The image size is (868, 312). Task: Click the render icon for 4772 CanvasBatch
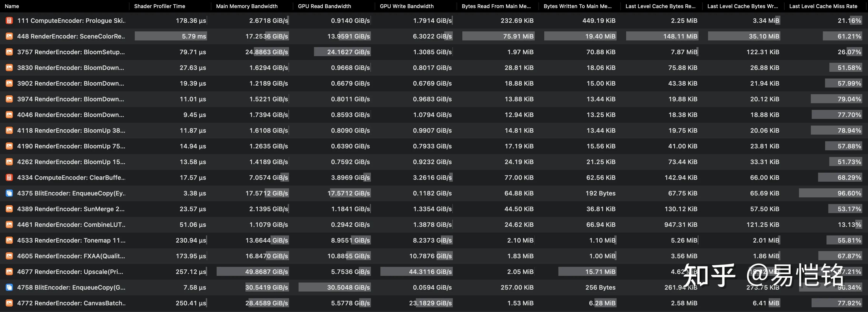pyautogui.click(x=9, y=303)
